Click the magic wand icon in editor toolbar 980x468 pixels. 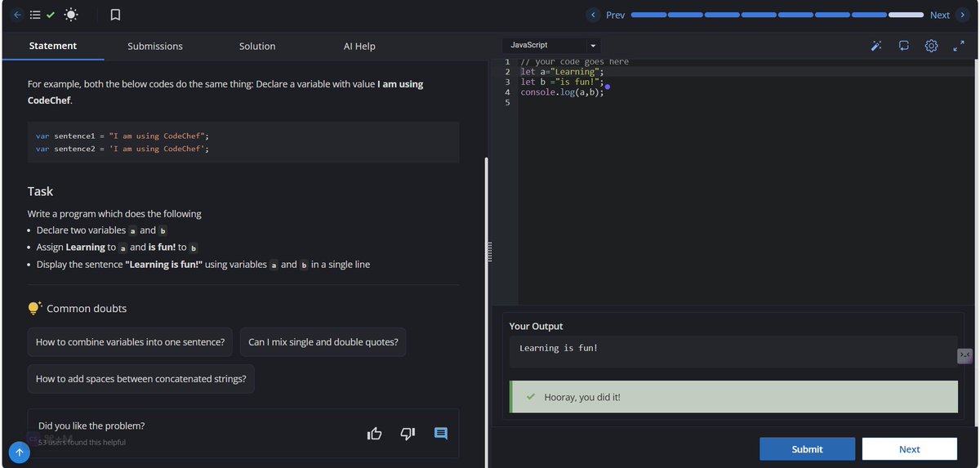point(876,46)
